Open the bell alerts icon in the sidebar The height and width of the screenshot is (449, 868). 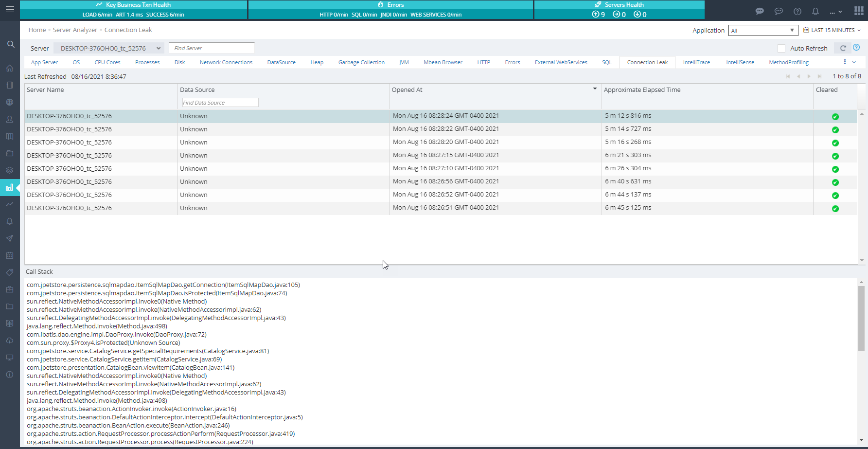coord(10,221)
